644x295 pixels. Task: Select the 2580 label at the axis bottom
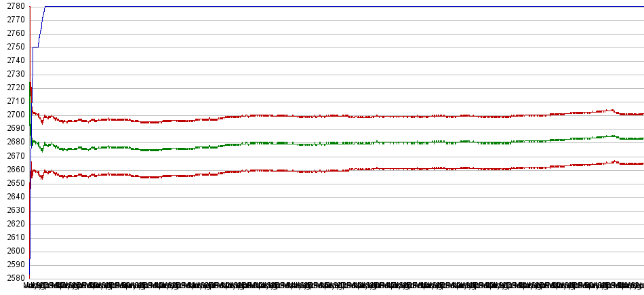click(13, 278)
